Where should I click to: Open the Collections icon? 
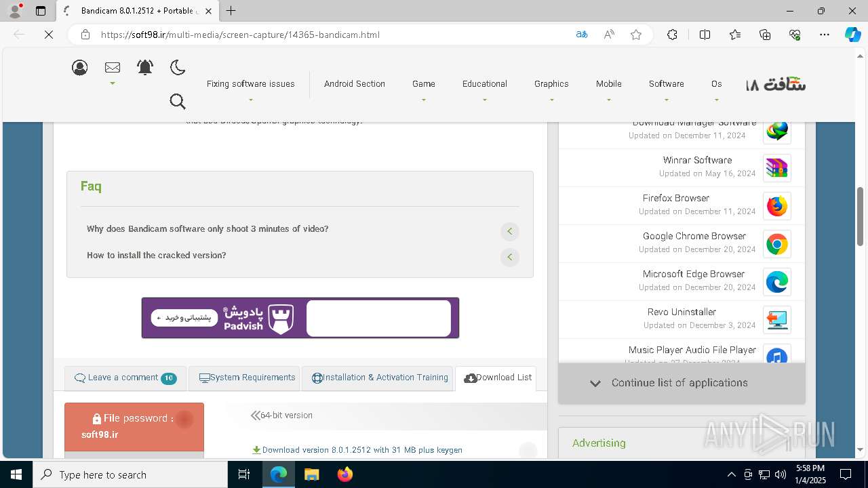click(765, 35)
